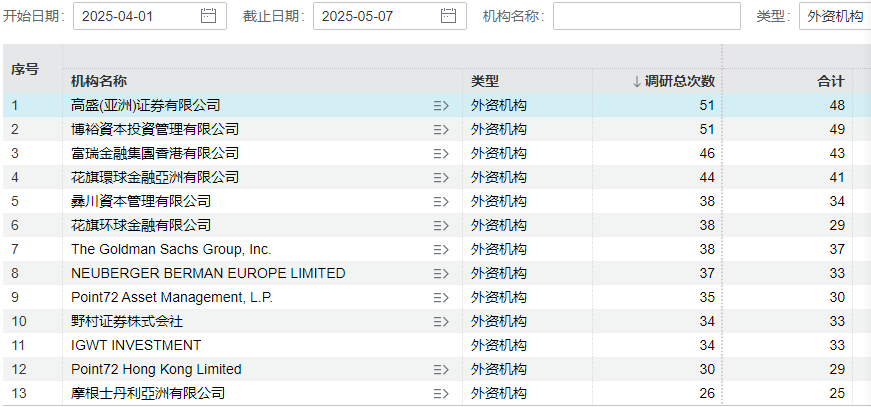Open the end date calendar picker icon
871x407 pixels.
448,16
